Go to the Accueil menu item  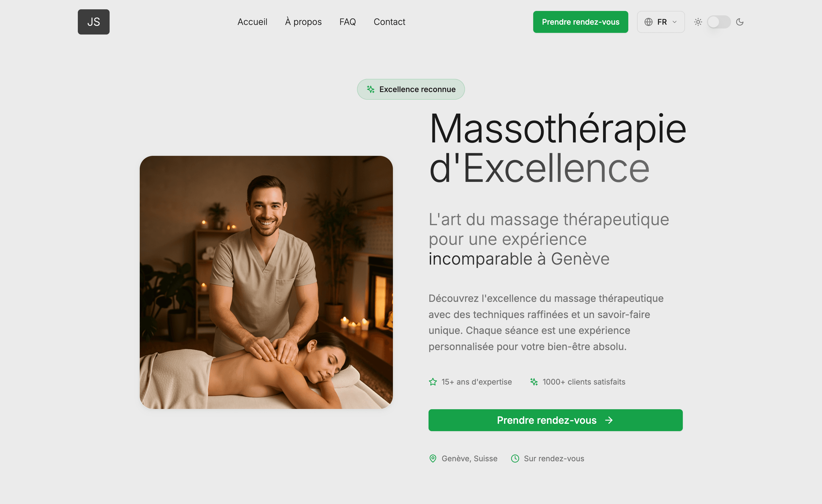252,22
